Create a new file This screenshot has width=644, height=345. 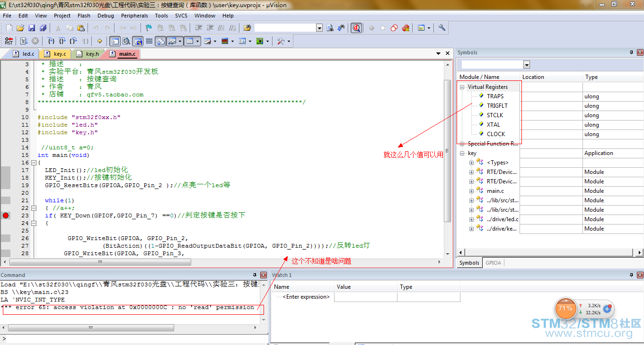(9, 28)
